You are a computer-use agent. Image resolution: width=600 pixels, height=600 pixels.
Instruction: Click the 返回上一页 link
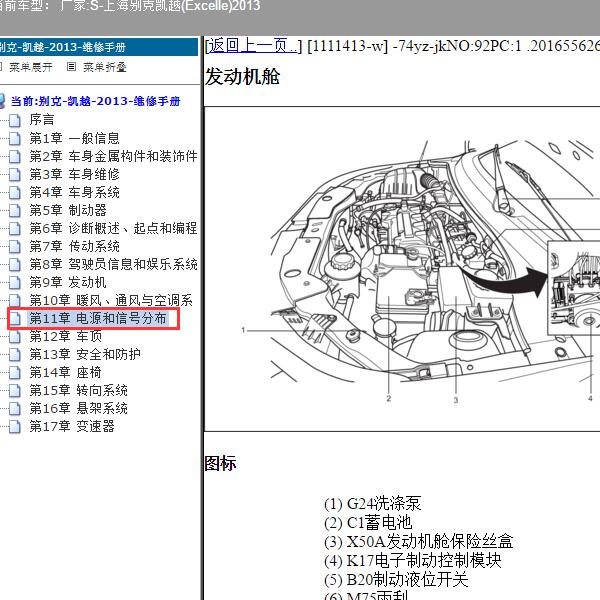coord(252,46)
